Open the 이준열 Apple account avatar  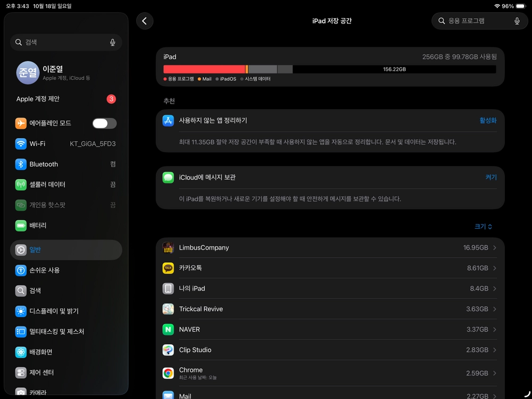(28, 72)
